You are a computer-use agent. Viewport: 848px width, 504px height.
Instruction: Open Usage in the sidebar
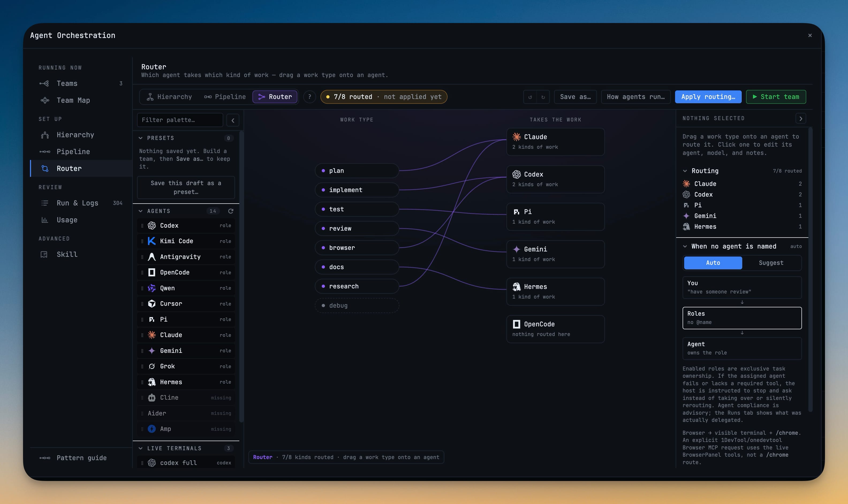coord(81,220)
